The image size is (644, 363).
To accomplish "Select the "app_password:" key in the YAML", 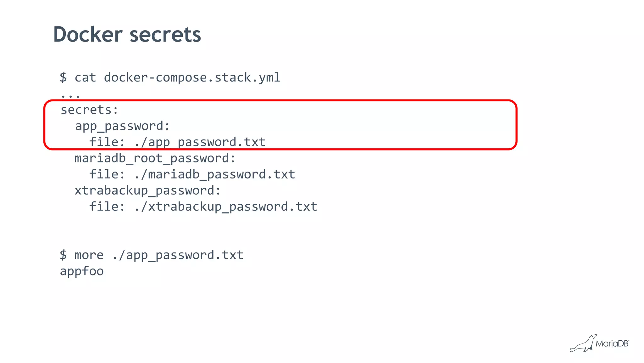I will point(122,126).
